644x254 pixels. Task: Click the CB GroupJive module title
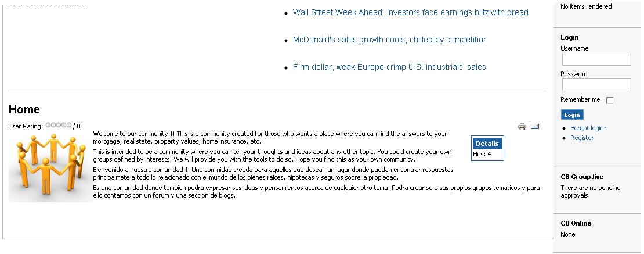582,177
